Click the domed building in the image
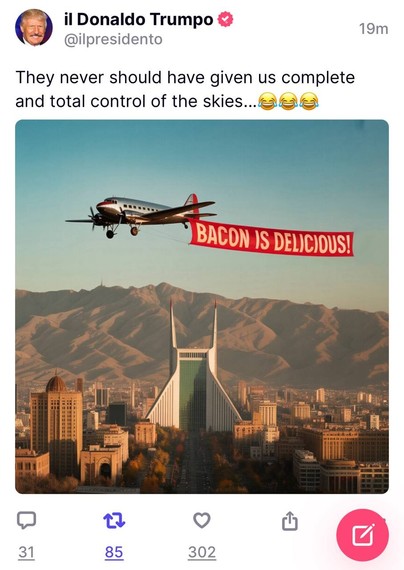Image resolution: width=404 pixels, height=570 pixels. click(x=57, y=424)
